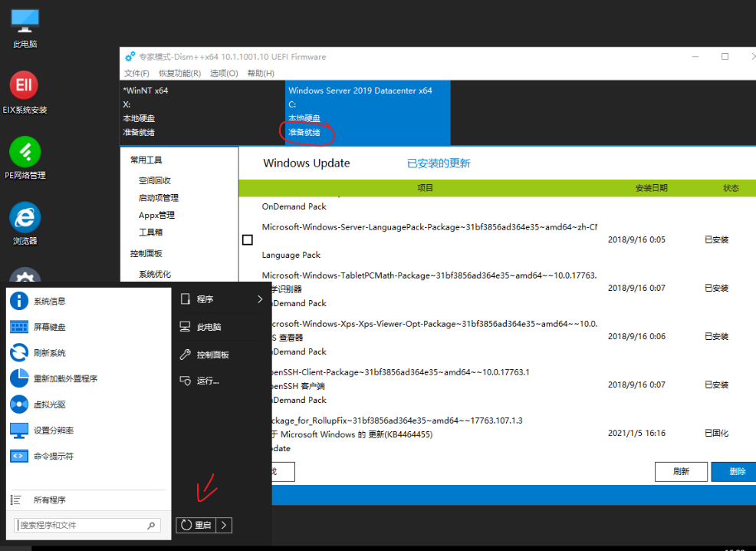Open the 浏览器 desktop icon
This screenshot has height=551, width=756.
(x=25, y=223)
